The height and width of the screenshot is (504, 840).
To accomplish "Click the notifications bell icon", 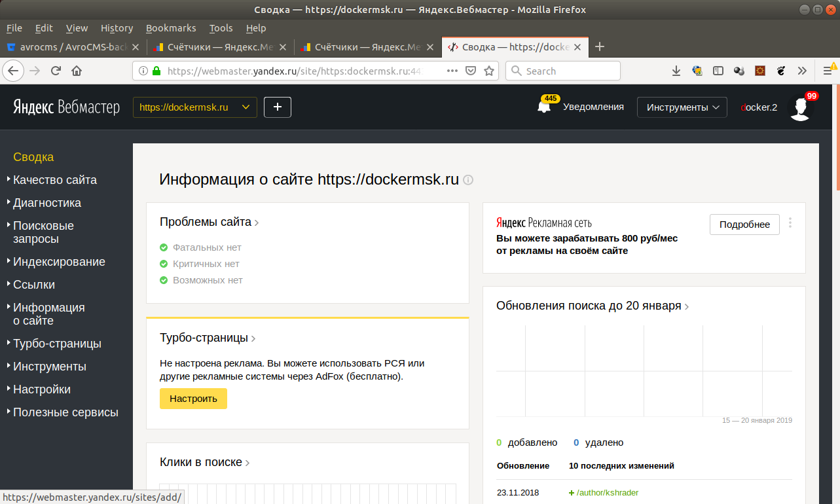I will 544,107.
